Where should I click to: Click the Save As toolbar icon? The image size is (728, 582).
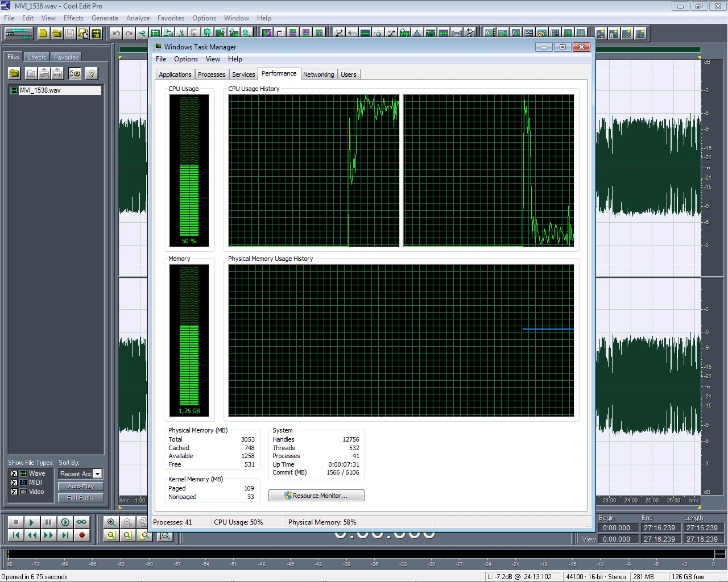tap(83, 34)
